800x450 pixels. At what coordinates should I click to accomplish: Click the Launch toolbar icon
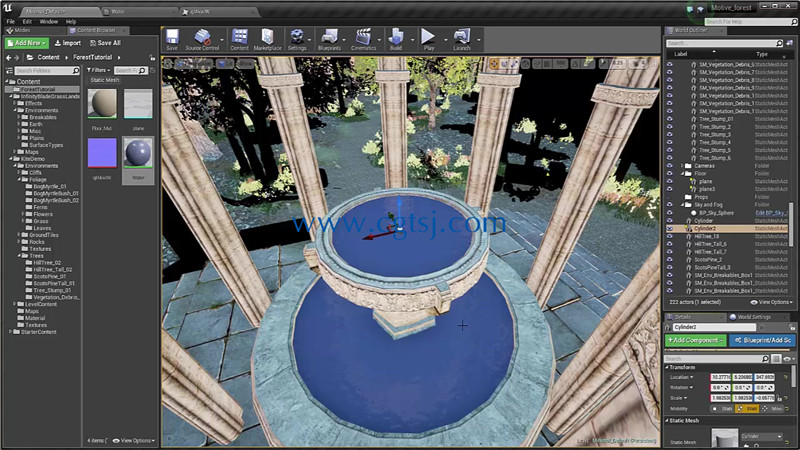pos(462,39)
